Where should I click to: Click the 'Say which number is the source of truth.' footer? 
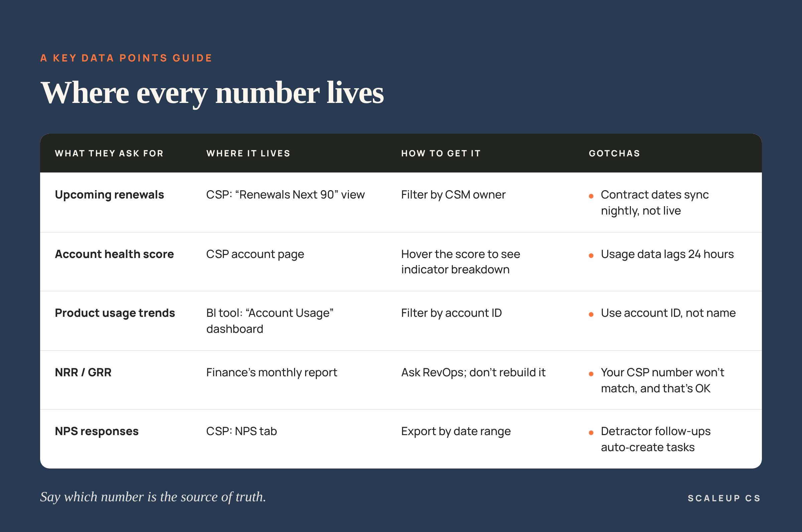click(153, 497)
